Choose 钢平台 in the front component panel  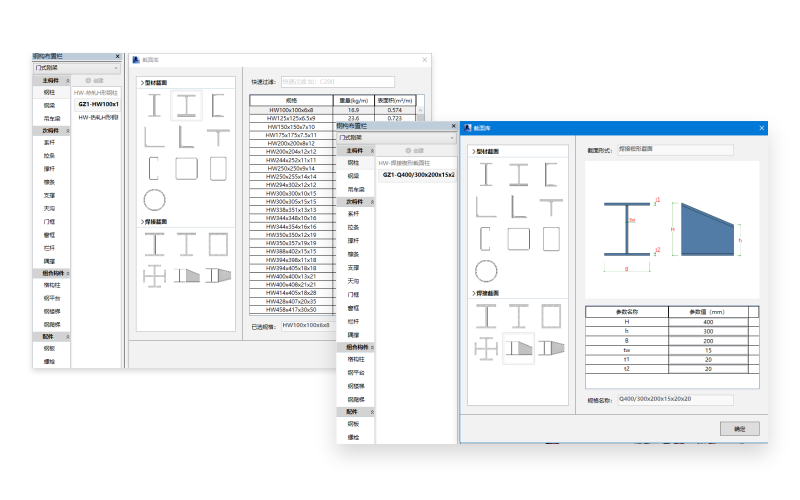[x=356, y=372]
